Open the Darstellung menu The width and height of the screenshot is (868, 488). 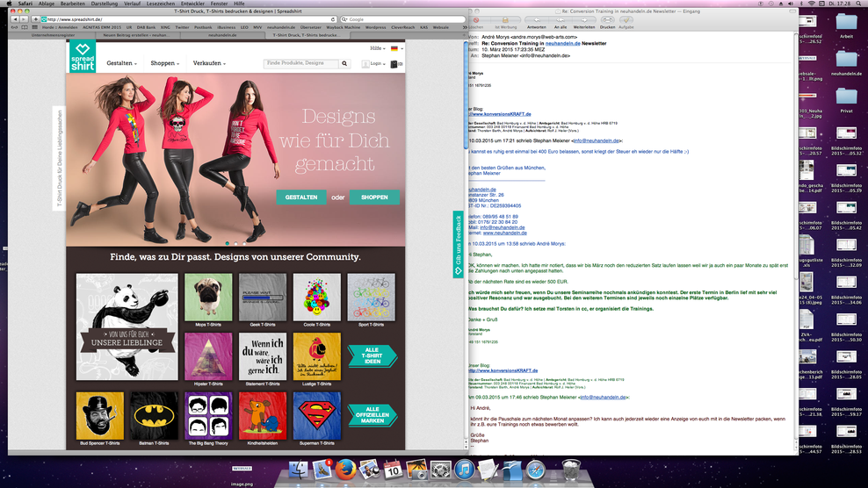[104, 4]
